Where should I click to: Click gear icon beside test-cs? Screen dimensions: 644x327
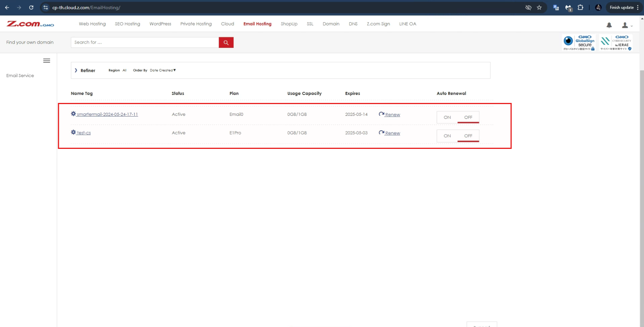[73, 132]
